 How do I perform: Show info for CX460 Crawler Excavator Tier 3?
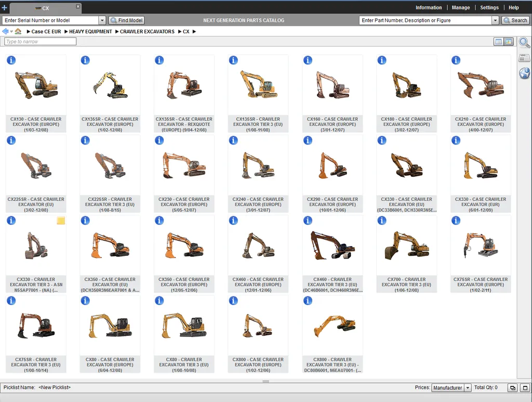(308, 221)
